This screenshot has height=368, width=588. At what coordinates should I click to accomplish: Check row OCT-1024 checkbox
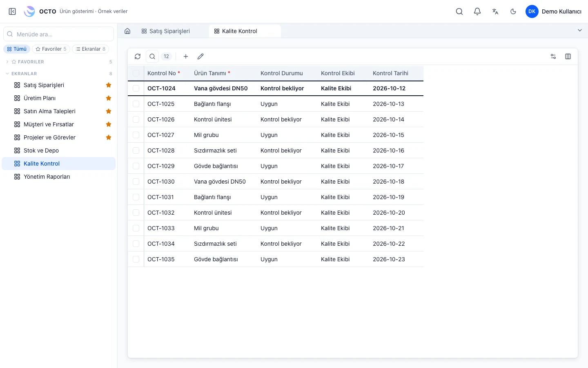pyautogui.click(x=136, y=88)
